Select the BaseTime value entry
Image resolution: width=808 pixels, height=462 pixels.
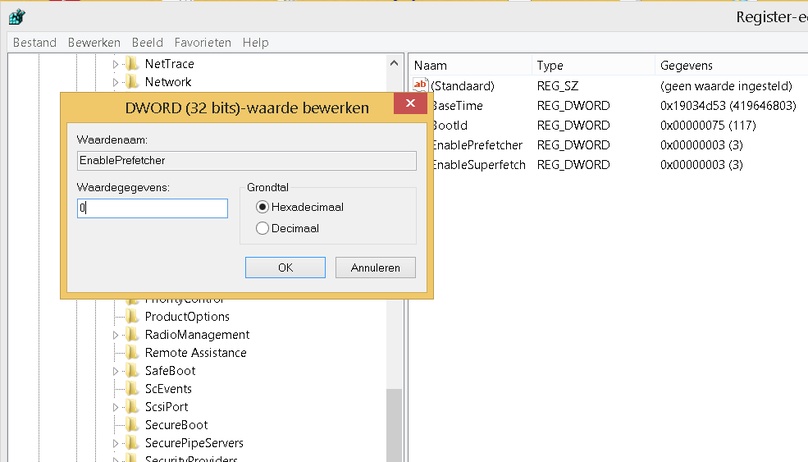[x=458, y=106]
